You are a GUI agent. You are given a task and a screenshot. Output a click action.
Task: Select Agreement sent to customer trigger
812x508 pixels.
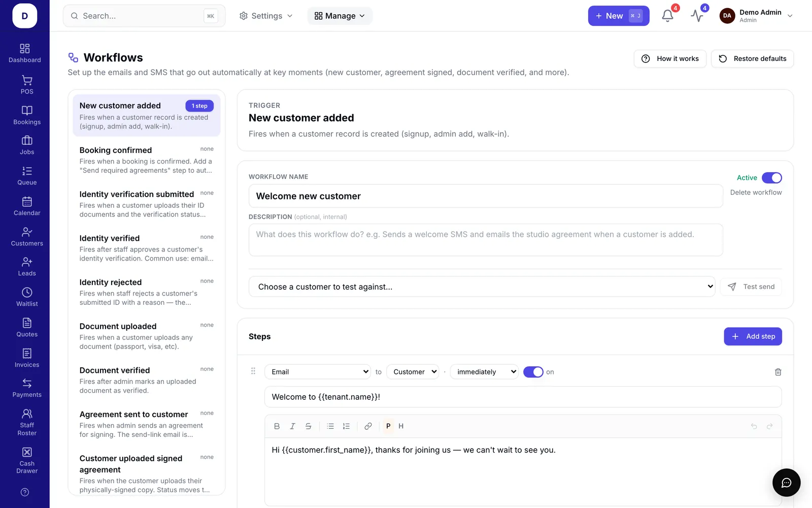(147, 424)
